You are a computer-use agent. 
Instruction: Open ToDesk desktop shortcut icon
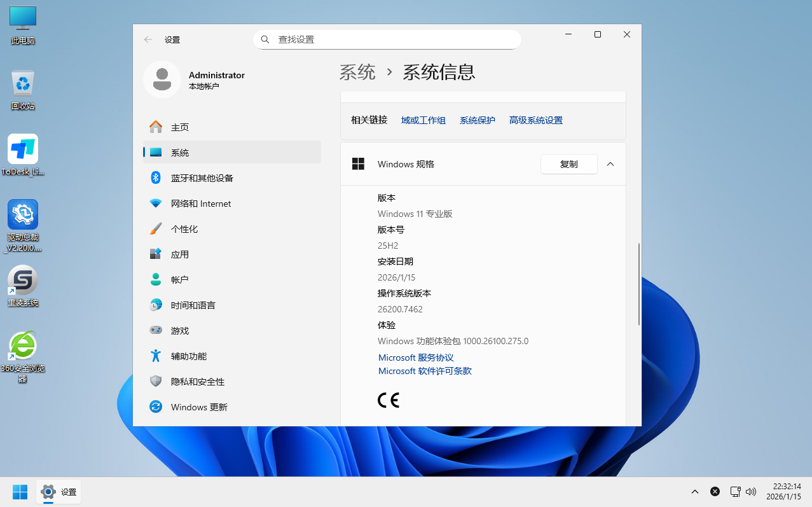(23, 150)
